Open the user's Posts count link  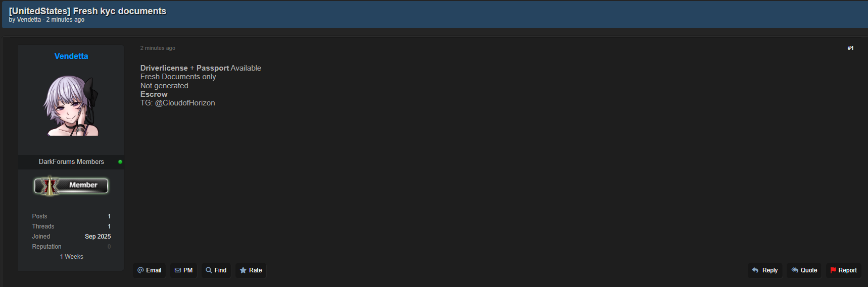(109, 216)
